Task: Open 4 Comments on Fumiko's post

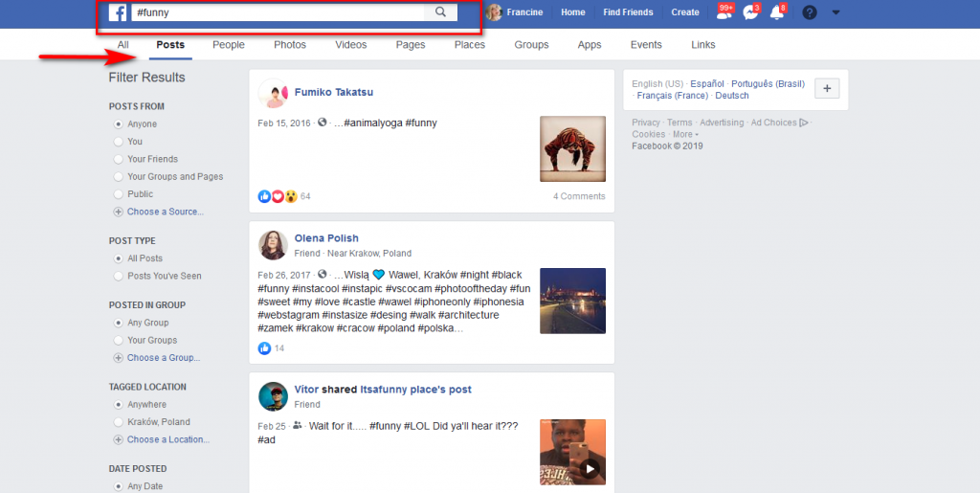Action: coord(579,196)
